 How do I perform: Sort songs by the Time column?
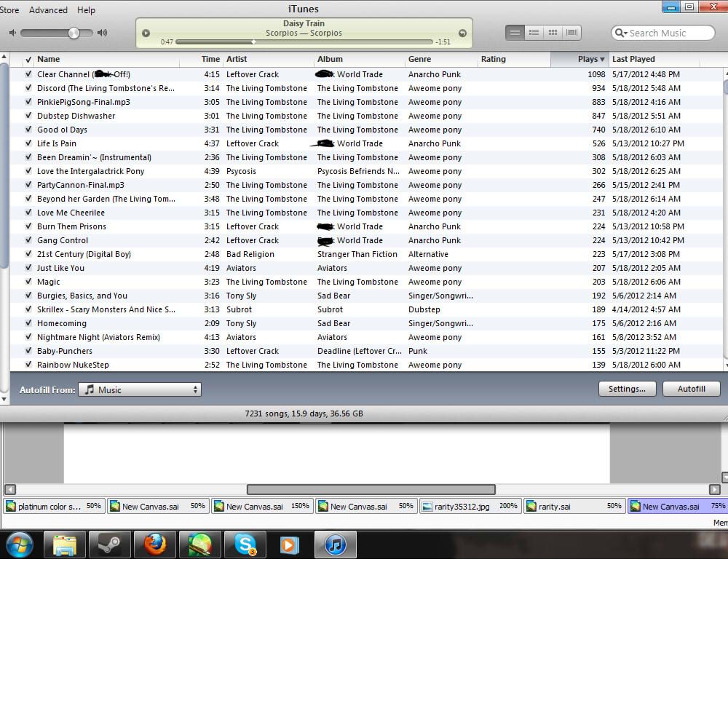pos(201,59)
